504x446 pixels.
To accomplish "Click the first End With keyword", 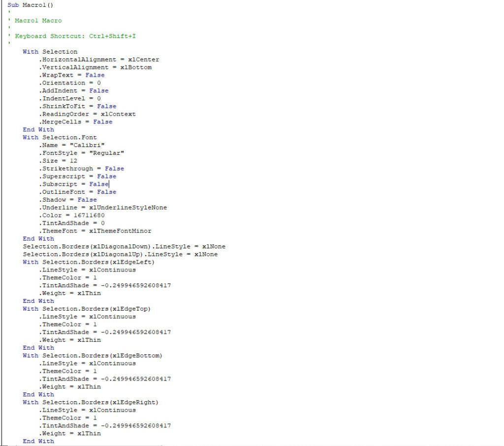I will coord(38,129).
